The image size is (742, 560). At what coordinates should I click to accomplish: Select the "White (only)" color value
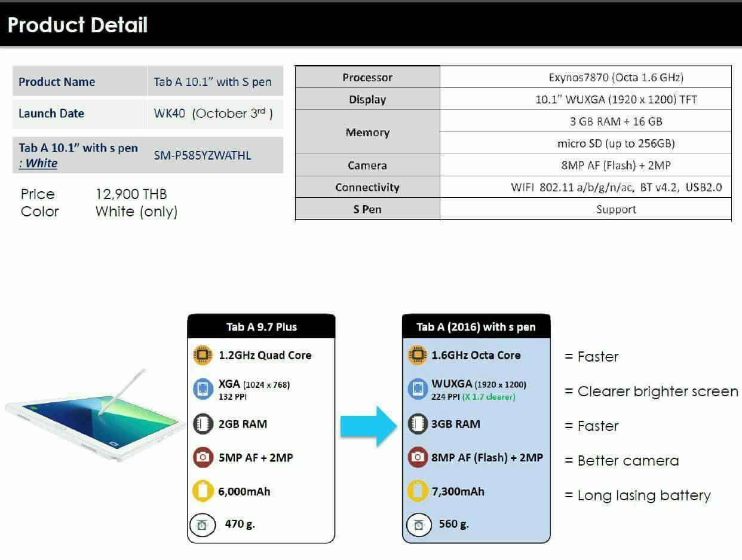pyautogui.click(x=136, y=212)
